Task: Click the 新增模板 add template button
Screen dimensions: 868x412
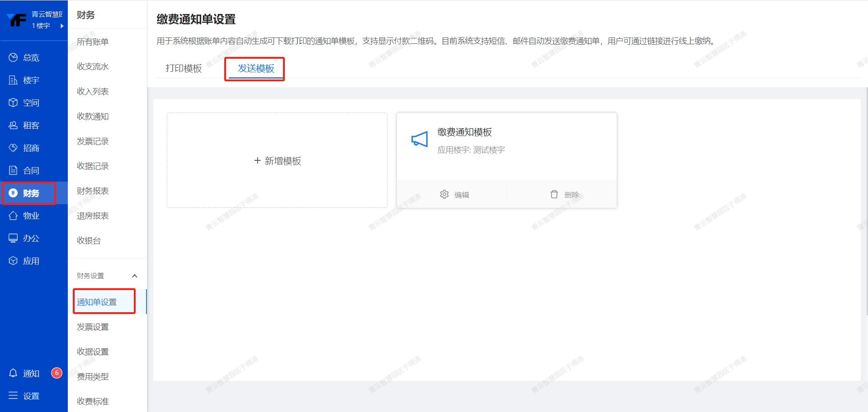Action: coord(277,161)
